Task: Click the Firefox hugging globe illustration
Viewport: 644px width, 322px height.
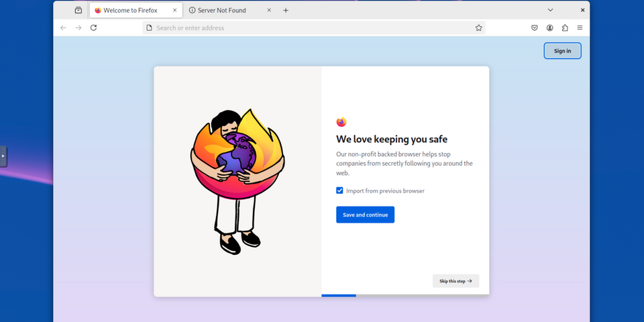Action: point(237,182)
